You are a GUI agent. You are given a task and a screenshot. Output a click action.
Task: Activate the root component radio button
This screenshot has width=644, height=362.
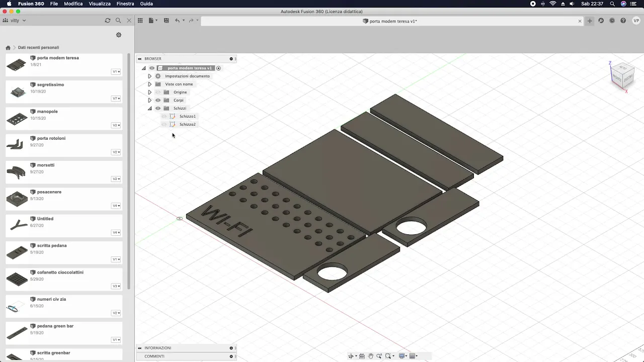[x=218, y=68]
